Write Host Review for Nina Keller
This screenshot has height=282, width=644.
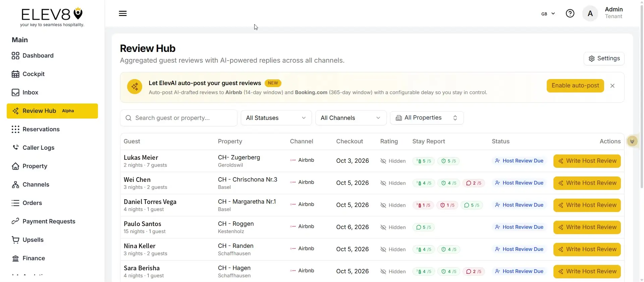click(x=587, y=250)
